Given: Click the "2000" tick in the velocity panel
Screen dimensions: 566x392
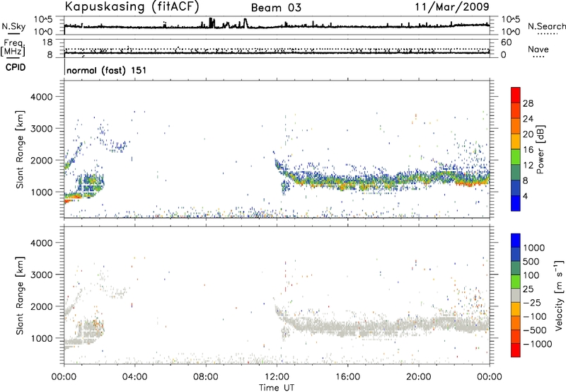Looking at the screenshot, I should tap(41, 306).
